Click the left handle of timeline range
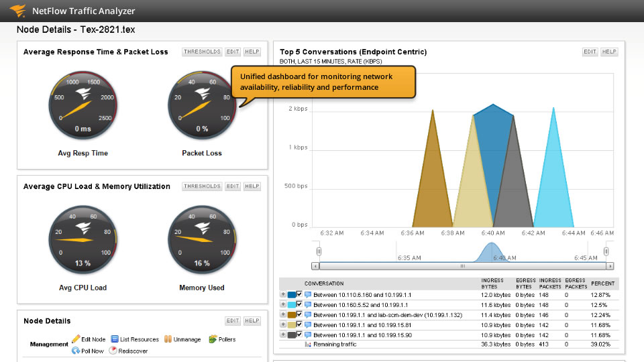The width and height of the screenshot is (644, 362). tap(319, 251)
